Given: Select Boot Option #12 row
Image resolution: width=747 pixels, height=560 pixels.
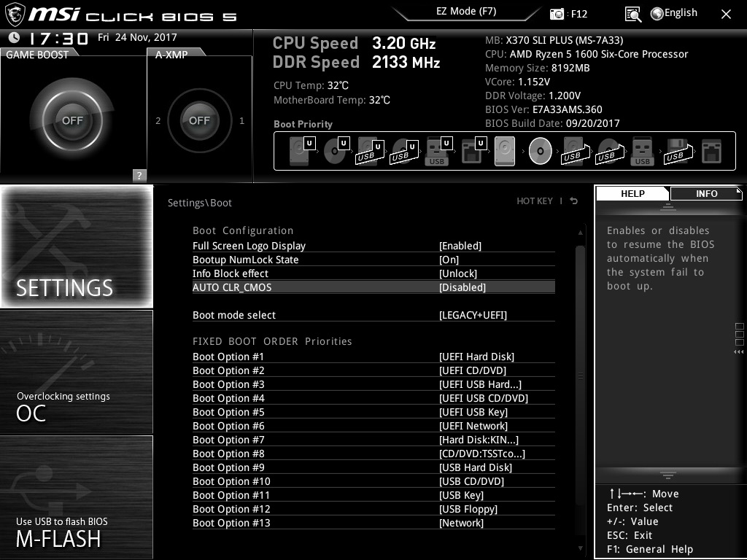Looking at the screenshot, I should click(x=373, y=509).
